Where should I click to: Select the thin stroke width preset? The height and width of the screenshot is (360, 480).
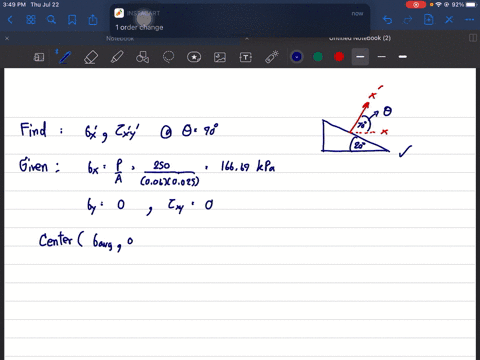coord(382,57)
